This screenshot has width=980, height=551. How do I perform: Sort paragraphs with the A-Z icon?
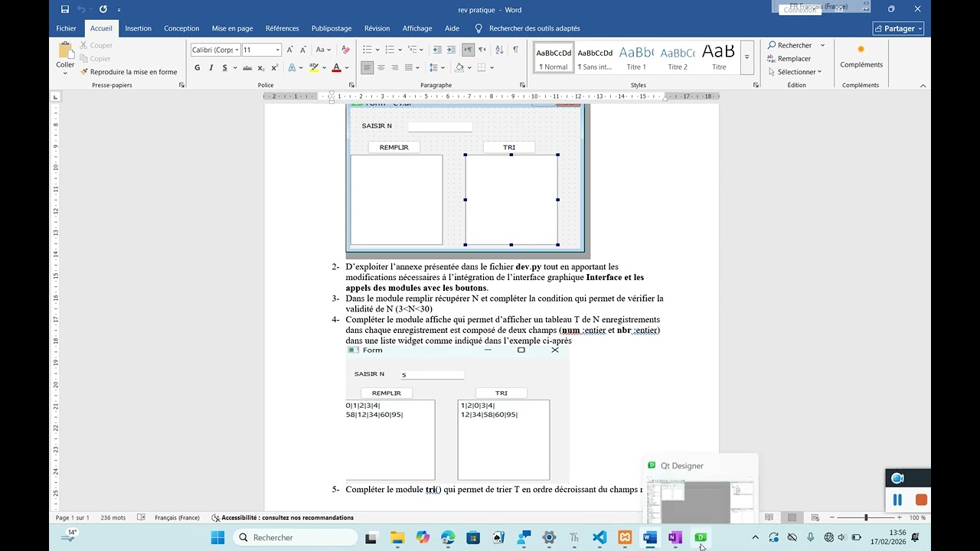tap(499, 50)
